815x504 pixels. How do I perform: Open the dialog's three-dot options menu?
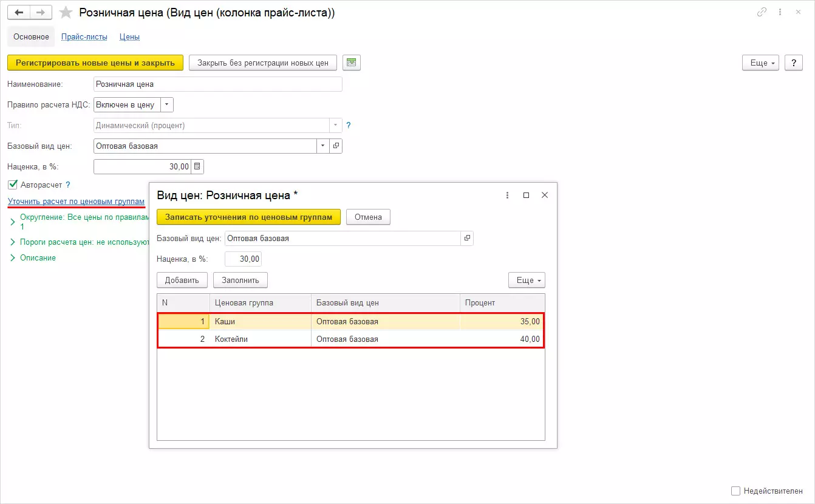point(507,195)
